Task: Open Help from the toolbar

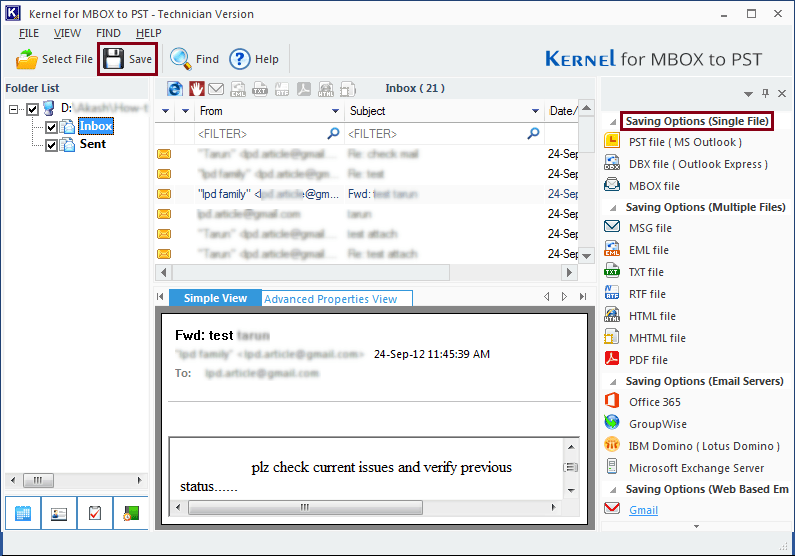Action: point(254,59)
